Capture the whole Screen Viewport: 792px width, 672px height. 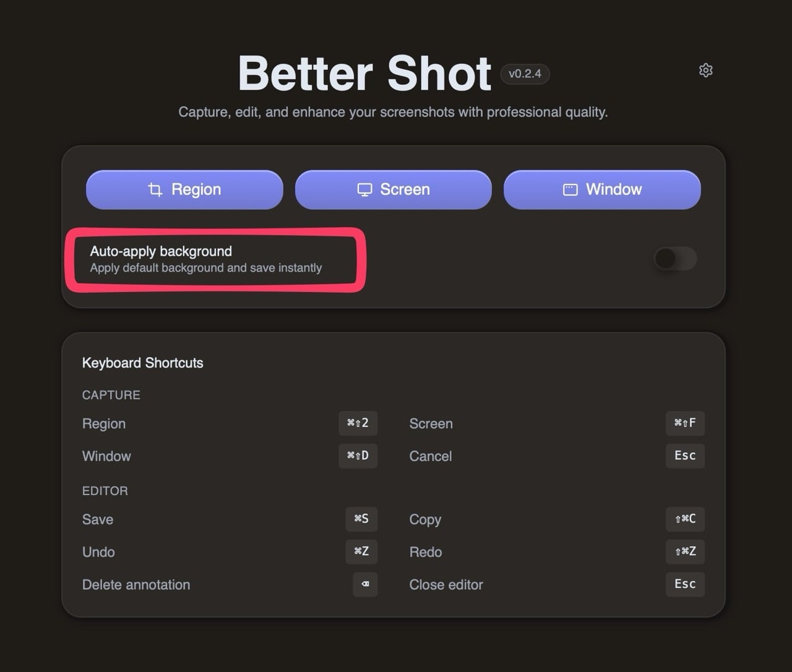click(x=393, y=189)
